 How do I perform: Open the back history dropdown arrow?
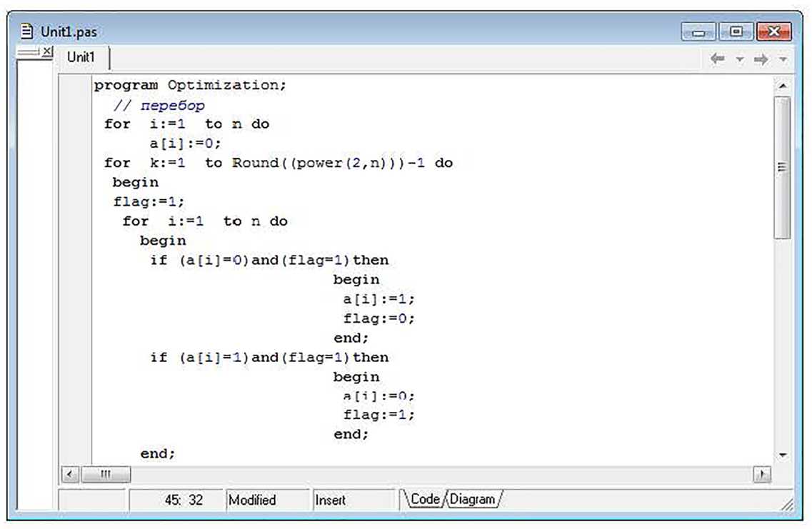pos(740,59)
